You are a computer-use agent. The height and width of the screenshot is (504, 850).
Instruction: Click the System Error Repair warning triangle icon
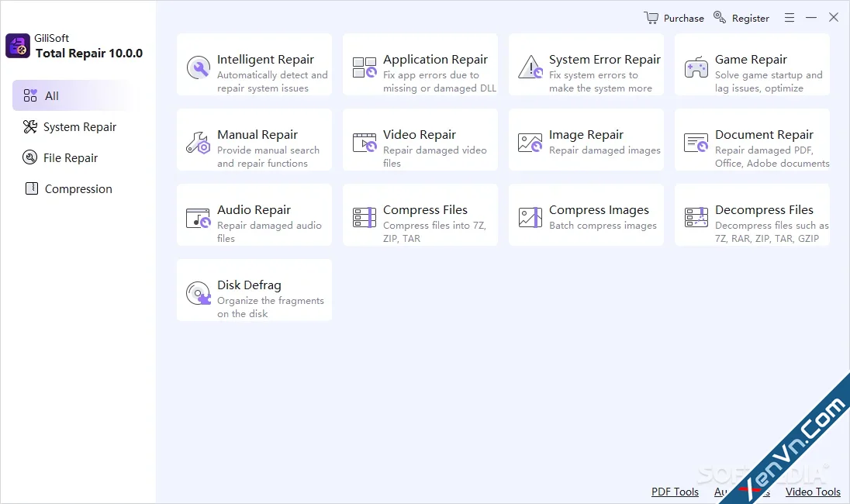click(x=530, y=67)
